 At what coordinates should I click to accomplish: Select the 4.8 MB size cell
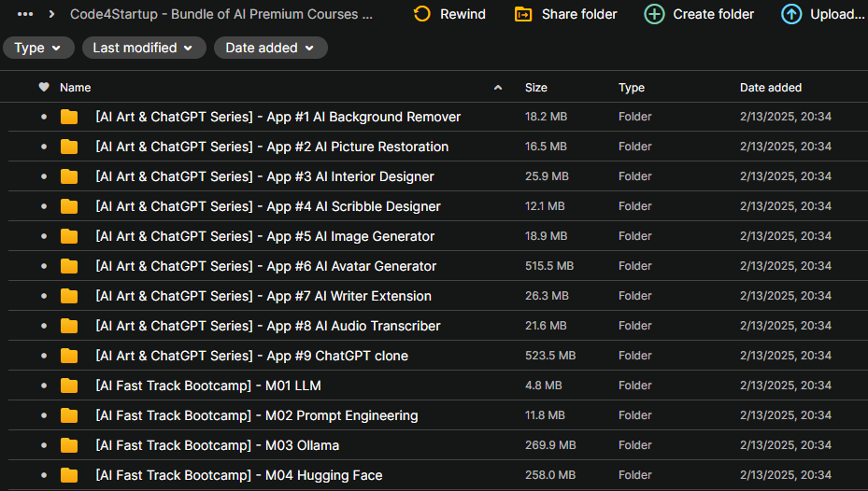[543, 386]
